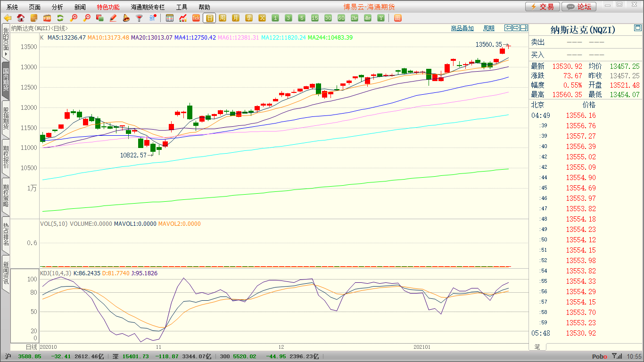Select the 2hr period button
This screenshot has width=644, height=362.
355,18
